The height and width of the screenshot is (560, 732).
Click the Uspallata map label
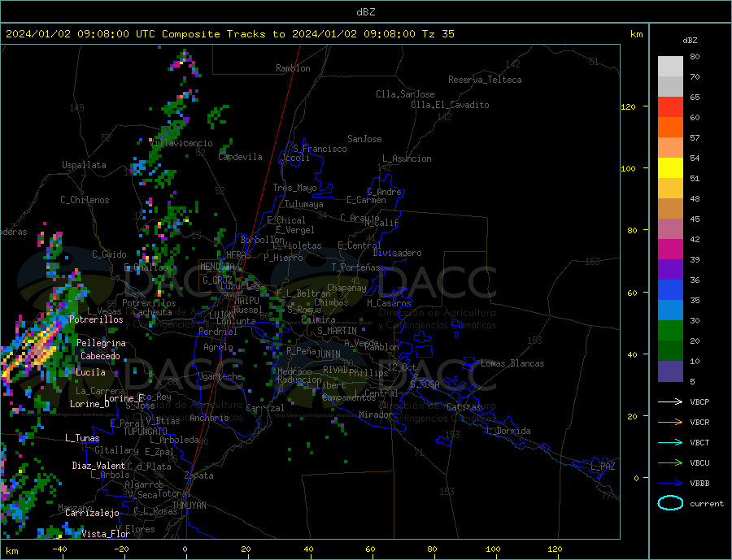pos(84,165)
